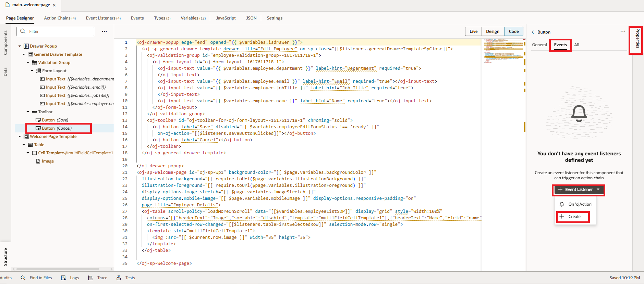The width and height of the screenshot is (644, 284).
Task: Click the structure tree horizontal scrollbar
Action: 58,269
